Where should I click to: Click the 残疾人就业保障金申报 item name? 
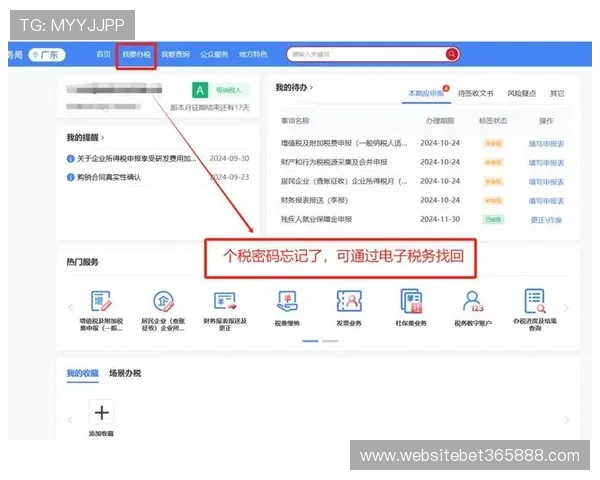(316, 219)
